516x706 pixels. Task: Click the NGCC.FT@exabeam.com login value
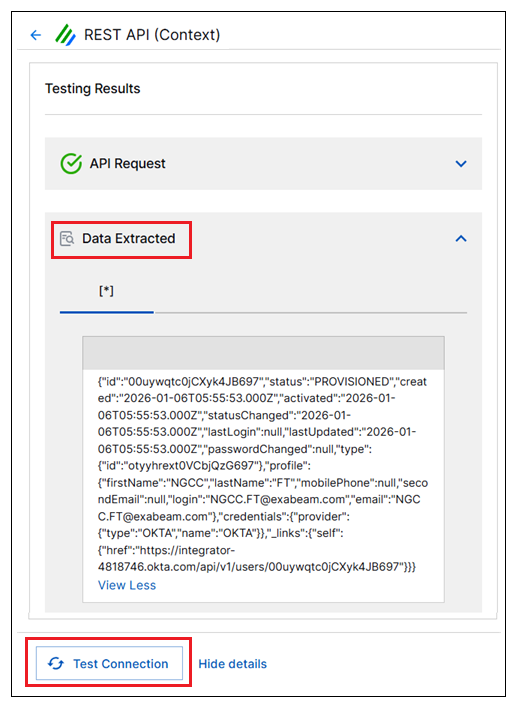click(276, 499)
